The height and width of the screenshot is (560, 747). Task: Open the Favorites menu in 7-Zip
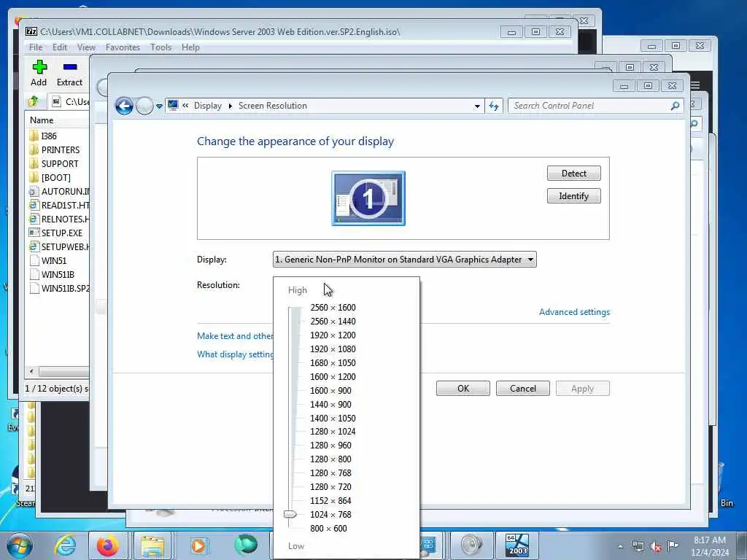[123, 47]
